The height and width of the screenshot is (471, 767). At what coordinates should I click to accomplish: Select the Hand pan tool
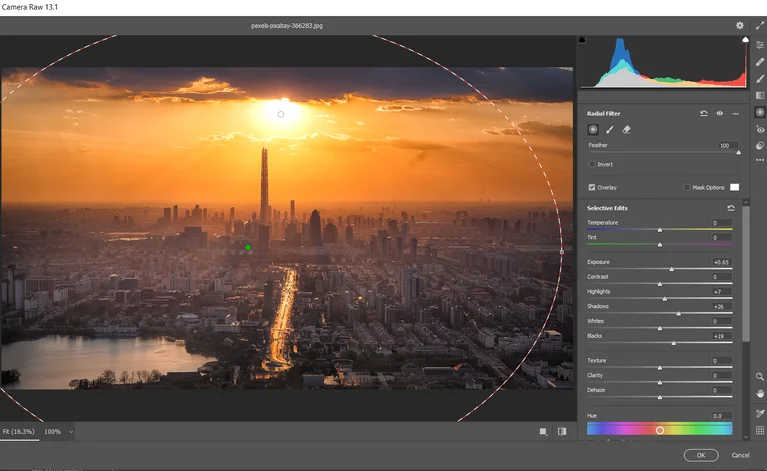pyautogui.click(x=760, y=393)
